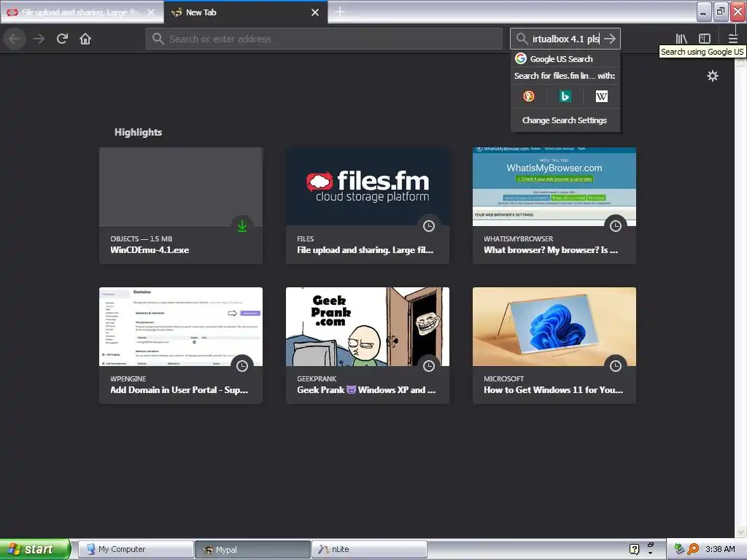Viewport: 747px width, 560px height.
Task: Open WinCDEmu-4.1.exe highlight thumbnail
Action: tap(181, 187)
